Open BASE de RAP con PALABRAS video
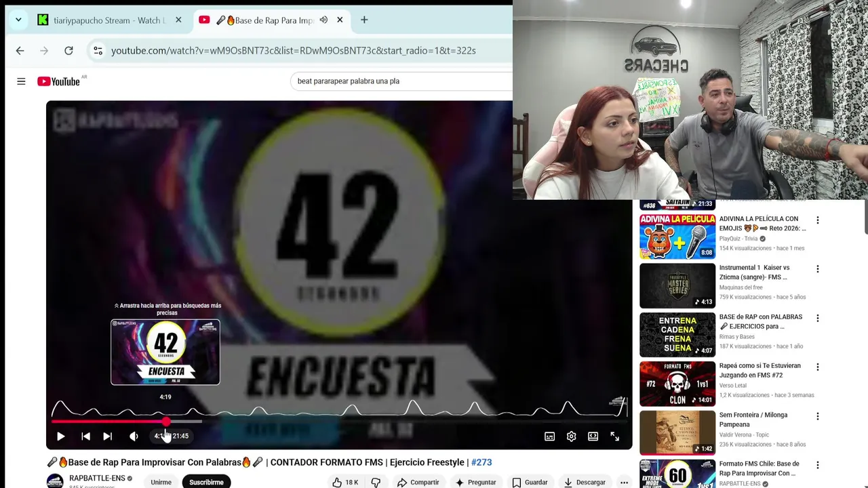 tap(760, 321)
